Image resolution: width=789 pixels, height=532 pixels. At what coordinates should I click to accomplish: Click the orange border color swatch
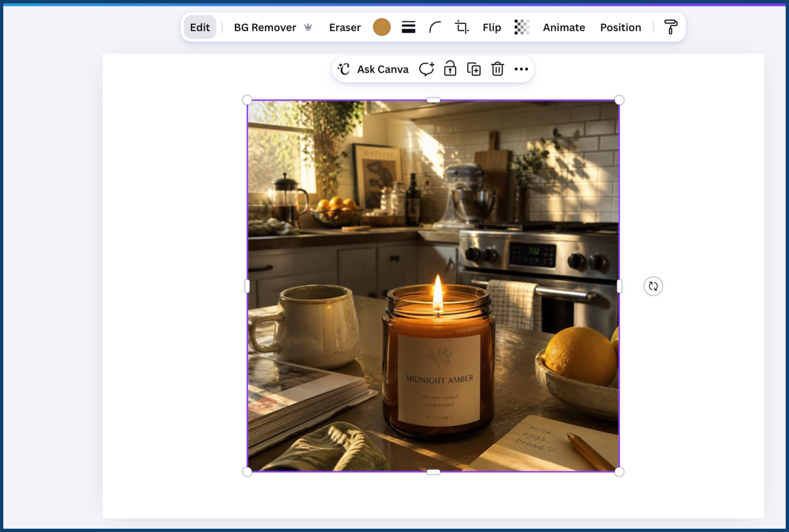pos(382,27)
